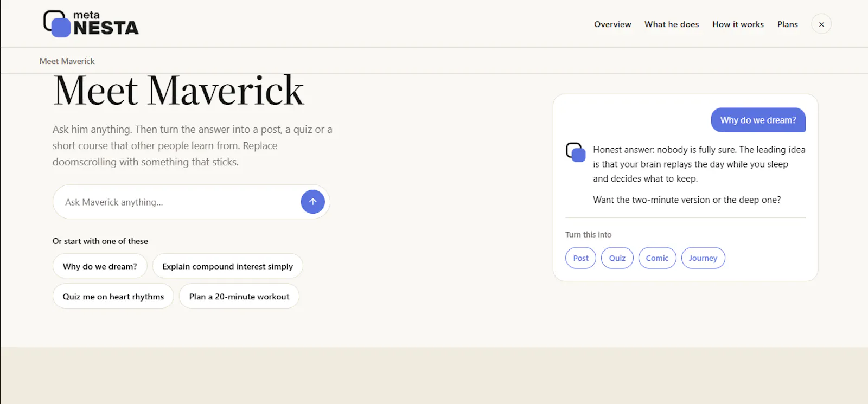Turn the answer into a Quiz
The height and width of the screenshot is (404, 868).
[617, 258]
